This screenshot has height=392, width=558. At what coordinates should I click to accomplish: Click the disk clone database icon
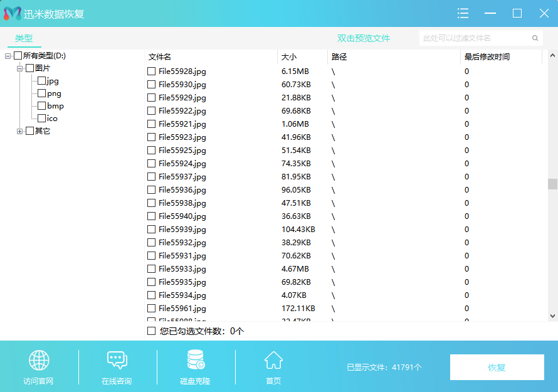(195, 361)
